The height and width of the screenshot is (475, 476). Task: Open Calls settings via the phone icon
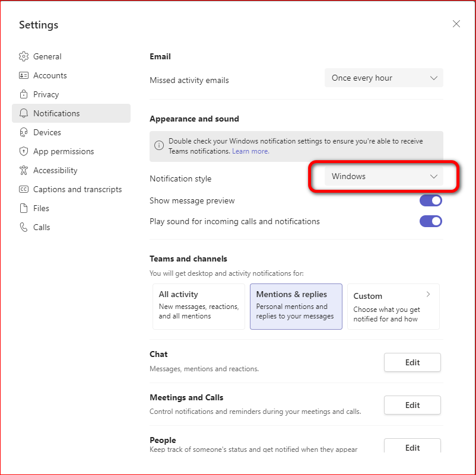tap(24, 227)
